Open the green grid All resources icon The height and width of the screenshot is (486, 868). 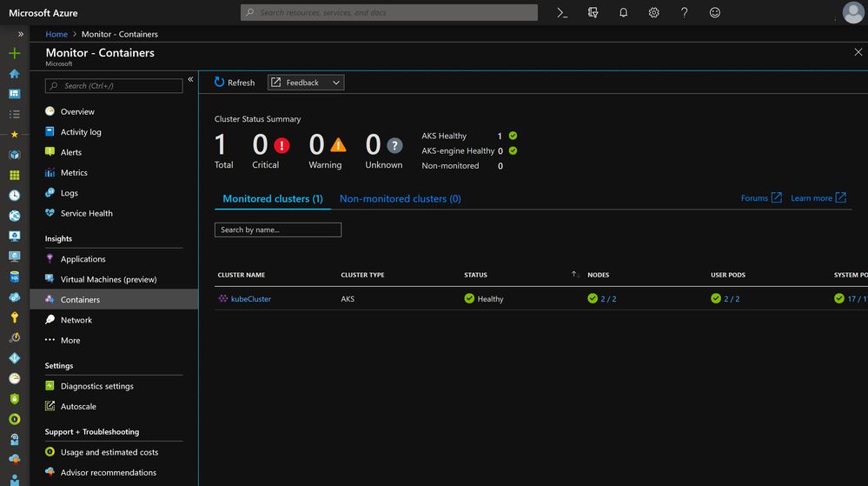[15, 175]
